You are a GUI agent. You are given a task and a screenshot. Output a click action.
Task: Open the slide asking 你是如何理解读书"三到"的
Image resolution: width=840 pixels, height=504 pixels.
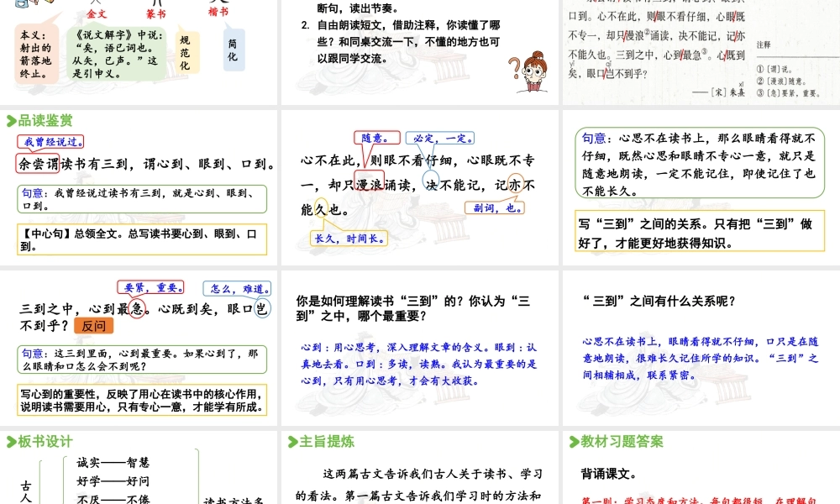[x=419, y=348]
